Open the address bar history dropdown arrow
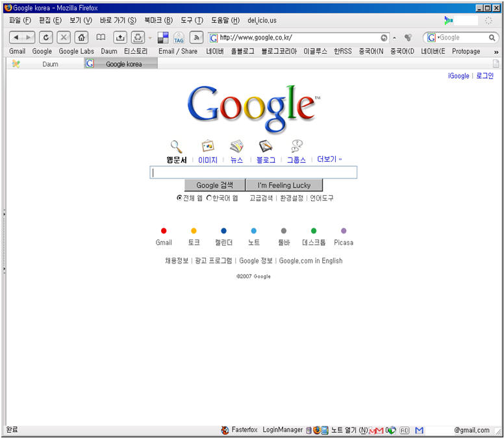504x438 pixels. point(394,38)
